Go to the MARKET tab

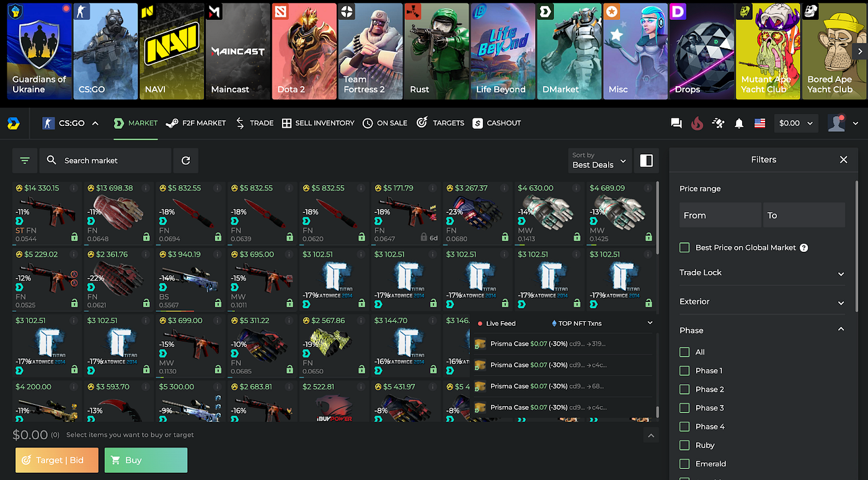click(136, 123)
